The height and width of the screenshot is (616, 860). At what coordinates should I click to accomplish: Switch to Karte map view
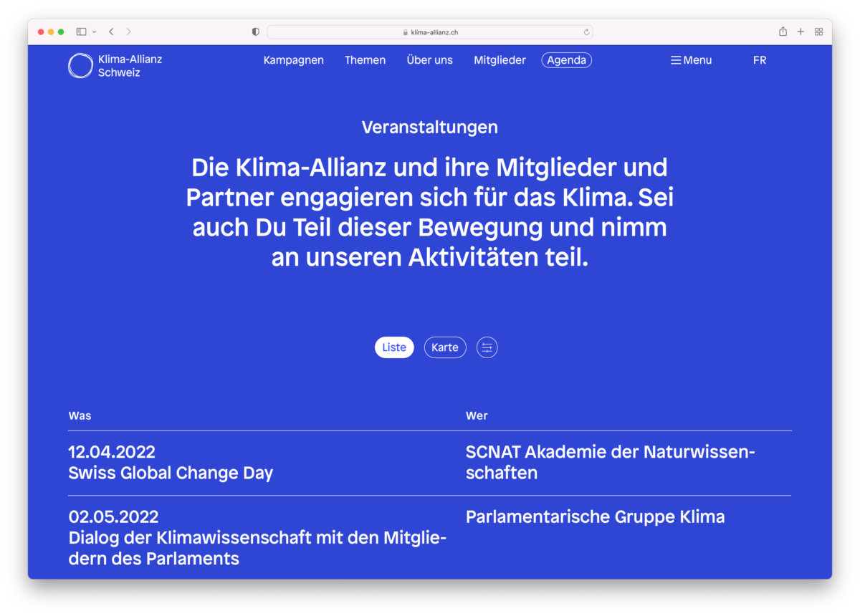pos(445,347)
